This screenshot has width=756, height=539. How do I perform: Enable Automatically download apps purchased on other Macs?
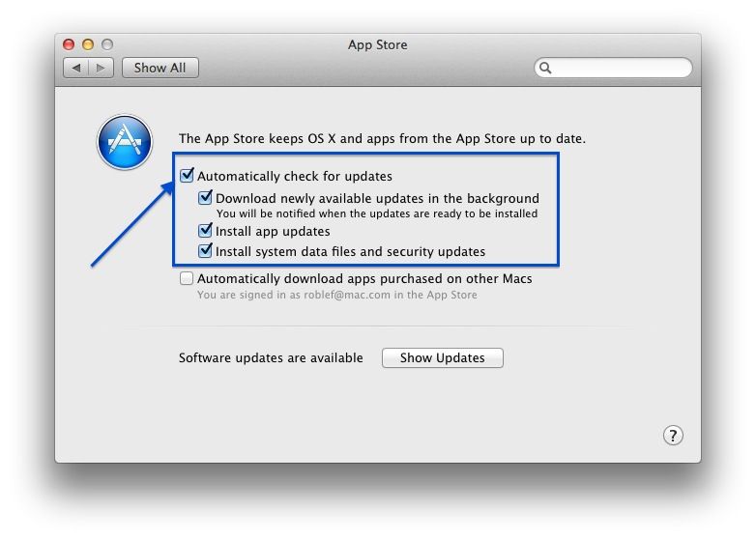187,278
